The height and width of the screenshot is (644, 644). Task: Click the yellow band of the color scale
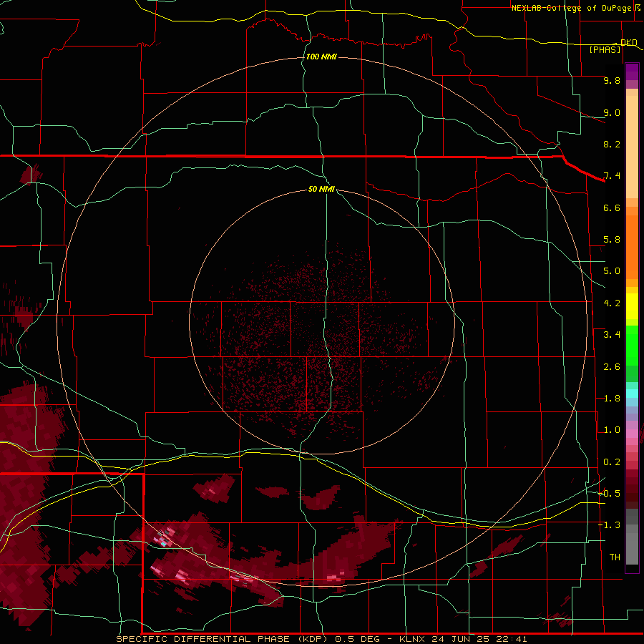(x=632, y=306)
